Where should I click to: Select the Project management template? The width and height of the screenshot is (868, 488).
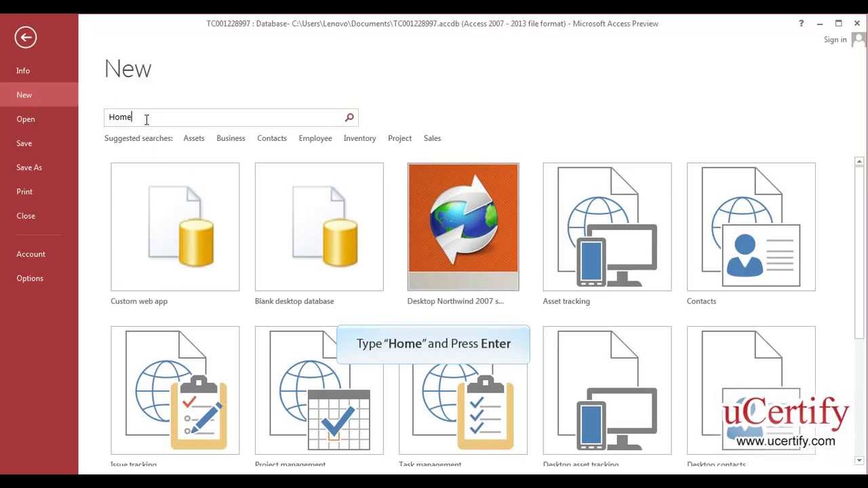(x=319, y=390)
